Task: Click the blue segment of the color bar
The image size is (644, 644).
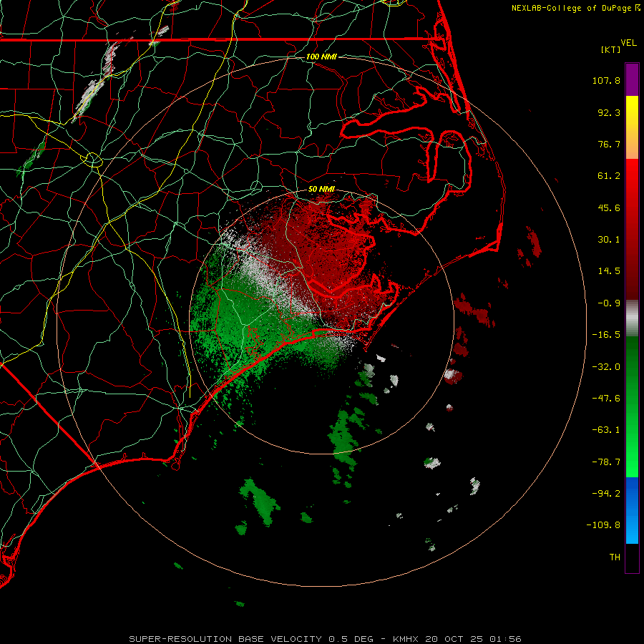Action: (x=632, y=510)
